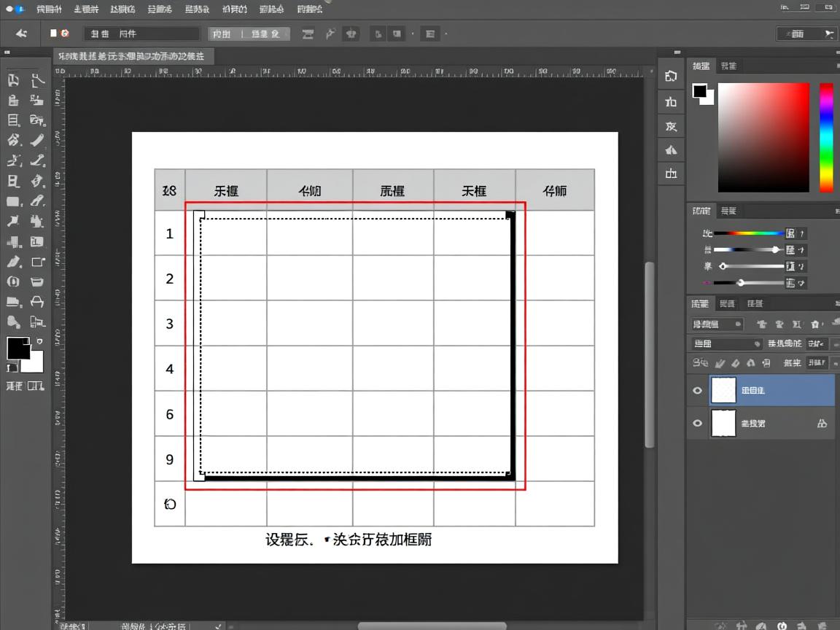Viewport: 840px width, 630px height.
Task: Select the first tool at top-left of the toolbox
Action: (13, 80)
